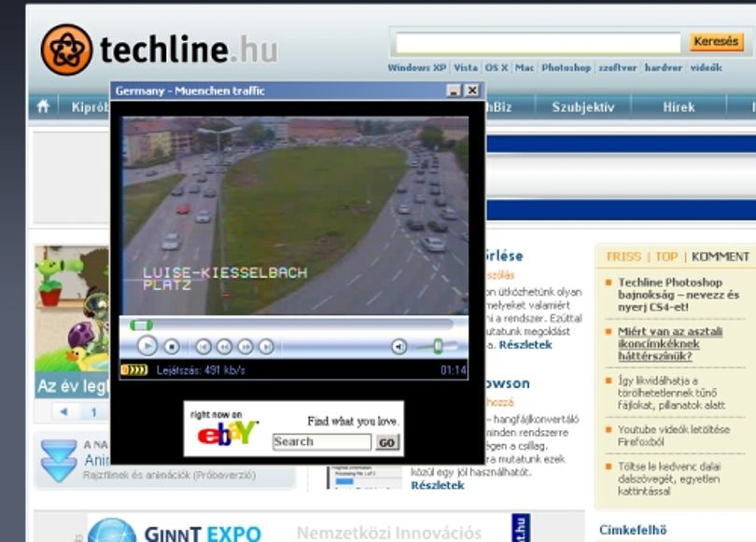Switch to the TOP tab

pos(666,257)
